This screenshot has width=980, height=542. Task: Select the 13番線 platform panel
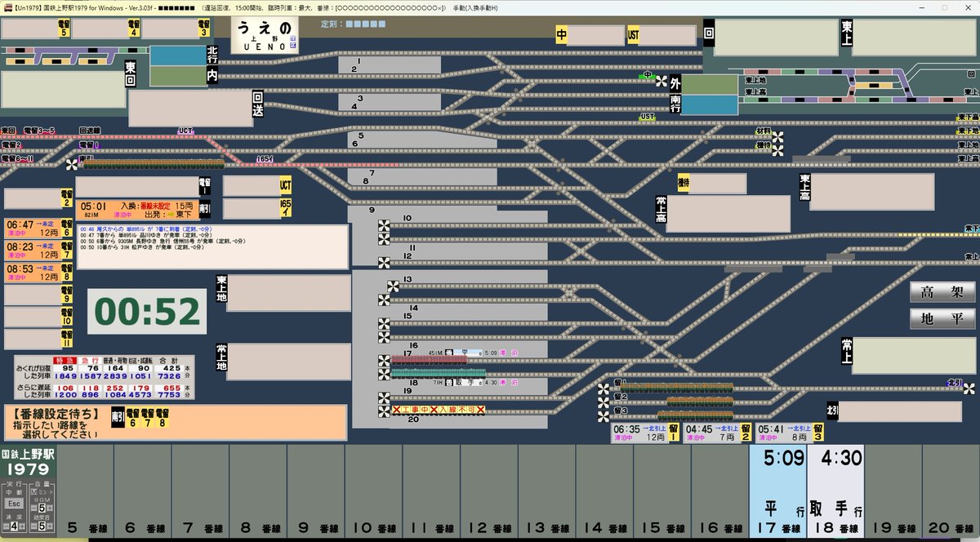pos(547,492)
